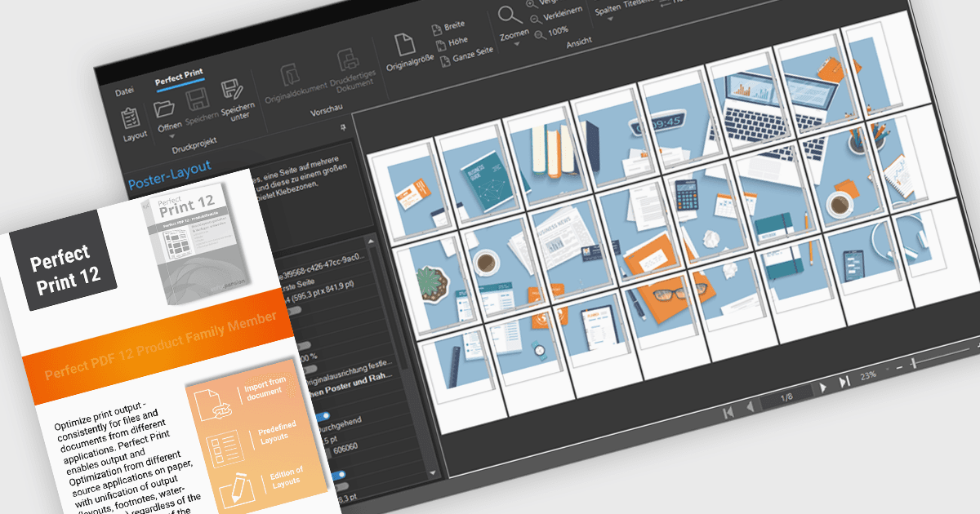Click the Zoomen magnifier icon
Image resolution: width=980 pixels, height=514 pixels.
[x=510, y=16]
